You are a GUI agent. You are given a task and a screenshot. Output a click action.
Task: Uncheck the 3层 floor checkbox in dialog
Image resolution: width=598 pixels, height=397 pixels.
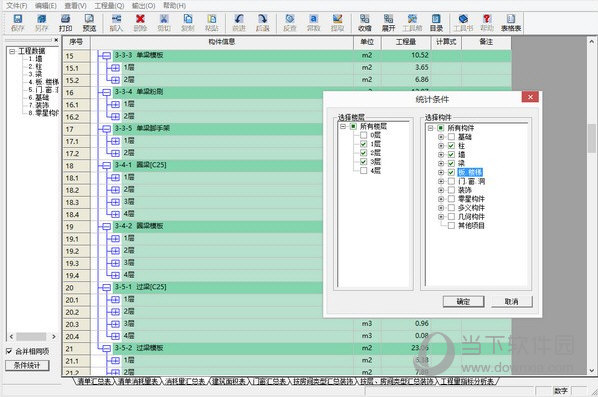tap(363, 162)
